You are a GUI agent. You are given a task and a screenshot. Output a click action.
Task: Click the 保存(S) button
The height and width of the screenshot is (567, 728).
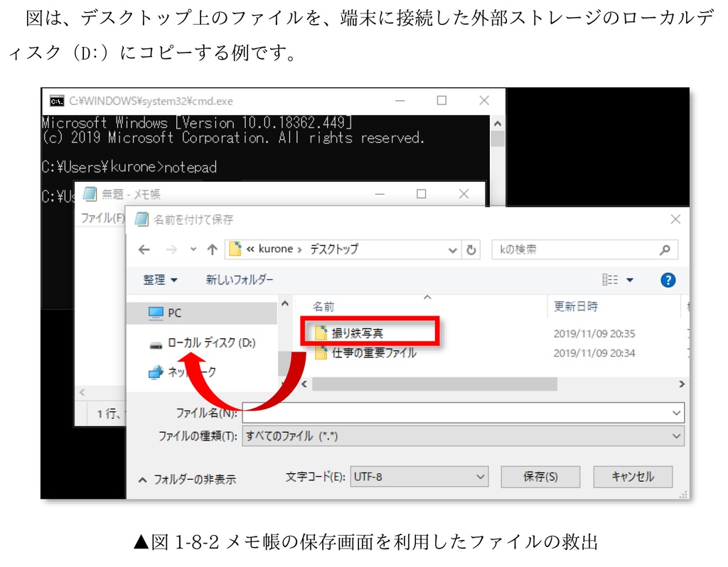pyautogui.click(x=540, y=477)
